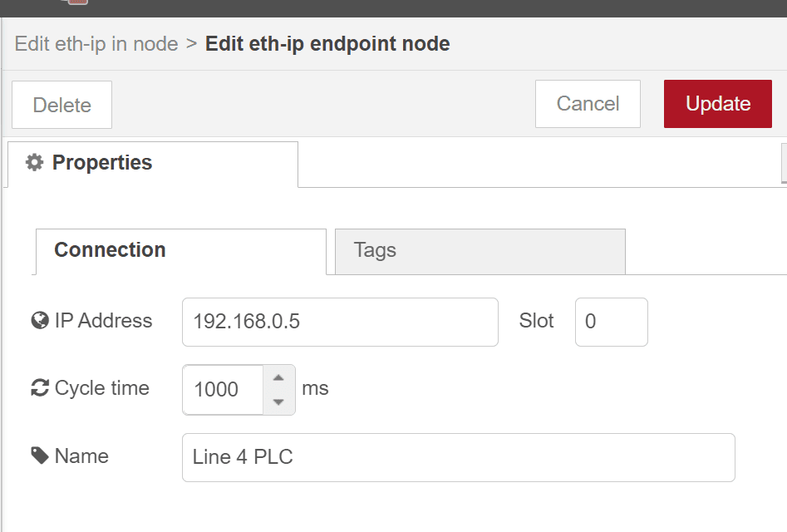Decrease Cycle time using the down arrow
Image resolution: width=787 pixels, height=532 pixels.
tap(281, 401)
